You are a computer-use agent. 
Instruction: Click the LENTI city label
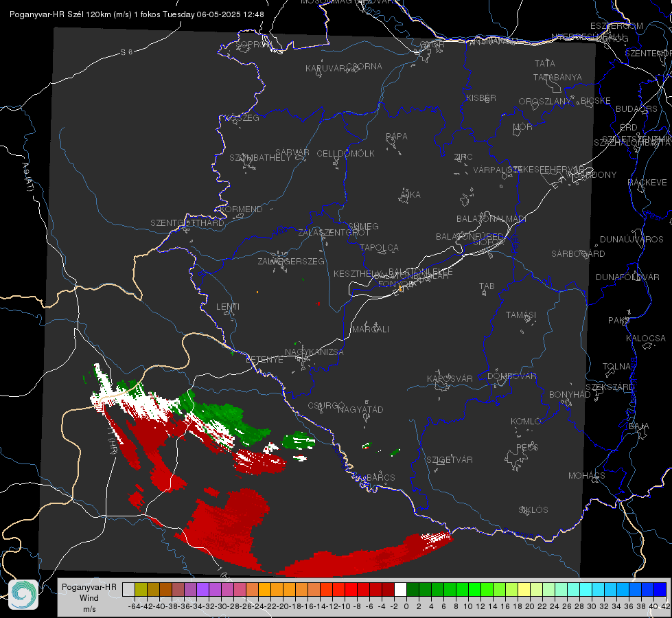click(228, 307)
